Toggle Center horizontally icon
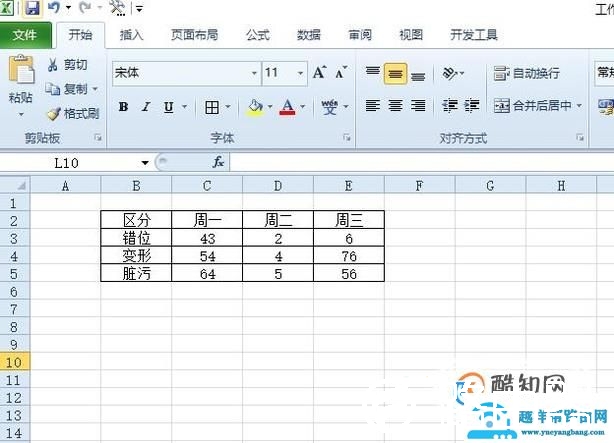 click(395, 106)
